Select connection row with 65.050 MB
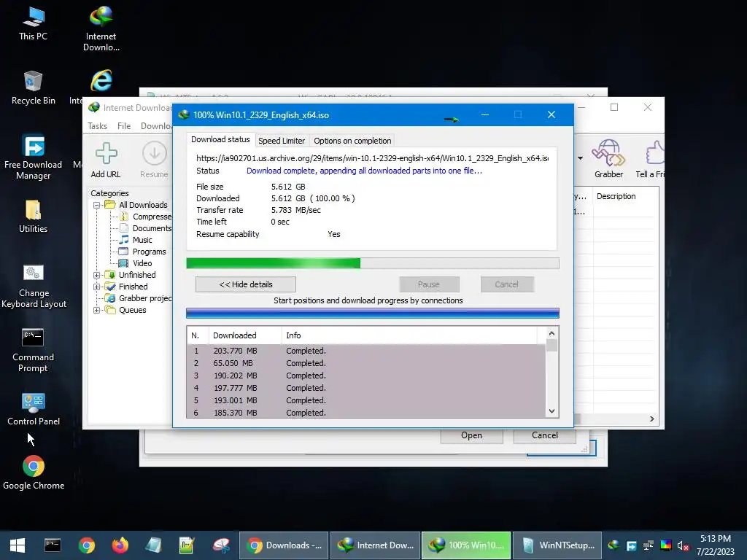 (x=366, y=363)
